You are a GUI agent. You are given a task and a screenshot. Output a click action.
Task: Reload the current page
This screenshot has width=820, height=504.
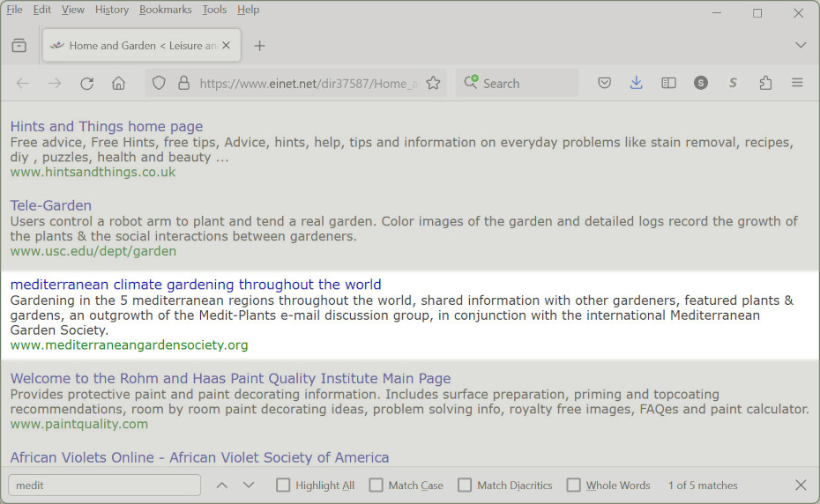point(86,84)
